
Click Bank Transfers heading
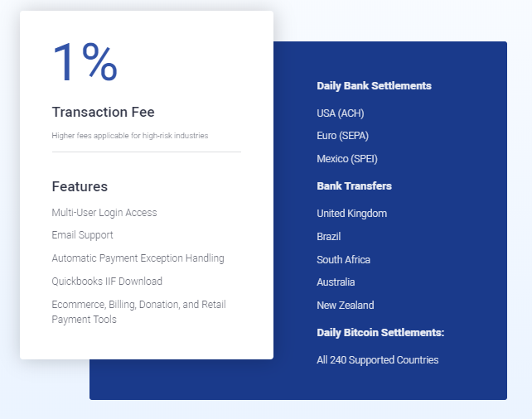[354, 186]
